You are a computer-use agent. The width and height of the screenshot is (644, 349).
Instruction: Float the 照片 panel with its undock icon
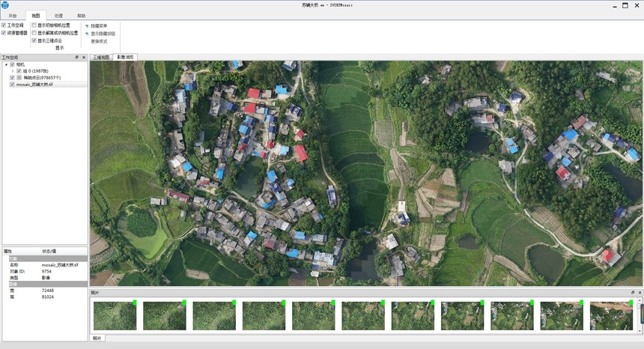click(633, 293)
